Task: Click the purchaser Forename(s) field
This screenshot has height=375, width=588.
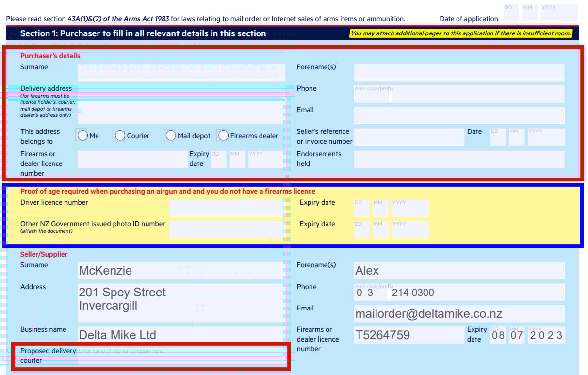Action: pyautogui.click(x=459, y=72)
